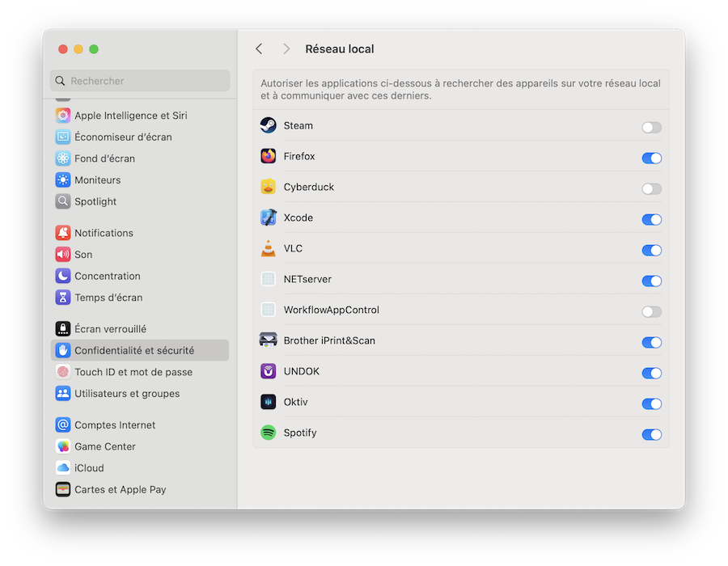
Task: Click the Réseau local title
Action: [340, 49]
